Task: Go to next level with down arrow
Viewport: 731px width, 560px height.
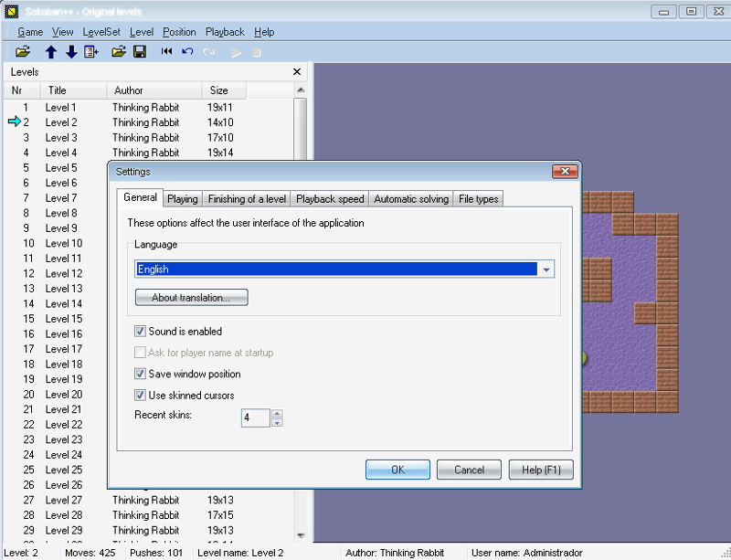Action: coord(71,52)
